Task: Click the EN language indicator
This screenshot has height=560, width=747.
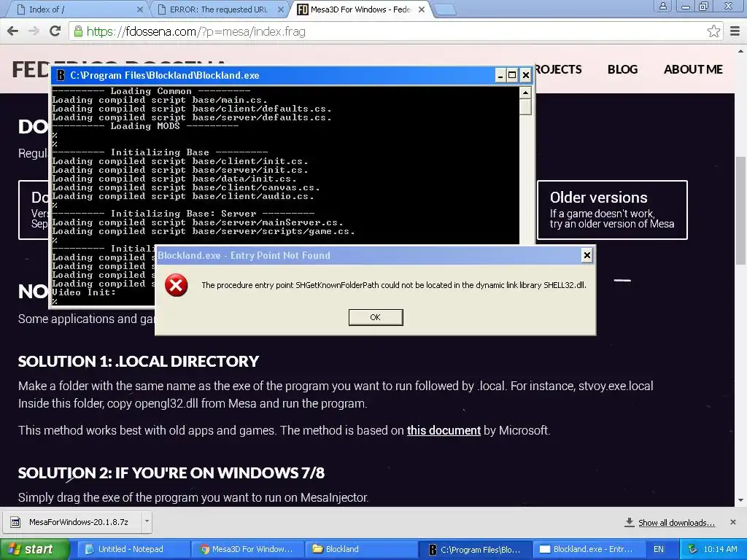Action: pos(659,549)
